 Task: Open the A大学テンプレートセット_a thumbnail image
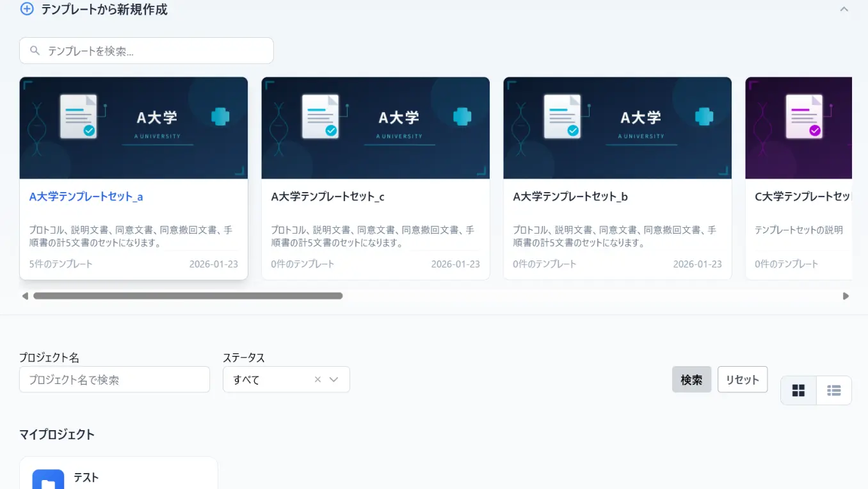(133, 128)
